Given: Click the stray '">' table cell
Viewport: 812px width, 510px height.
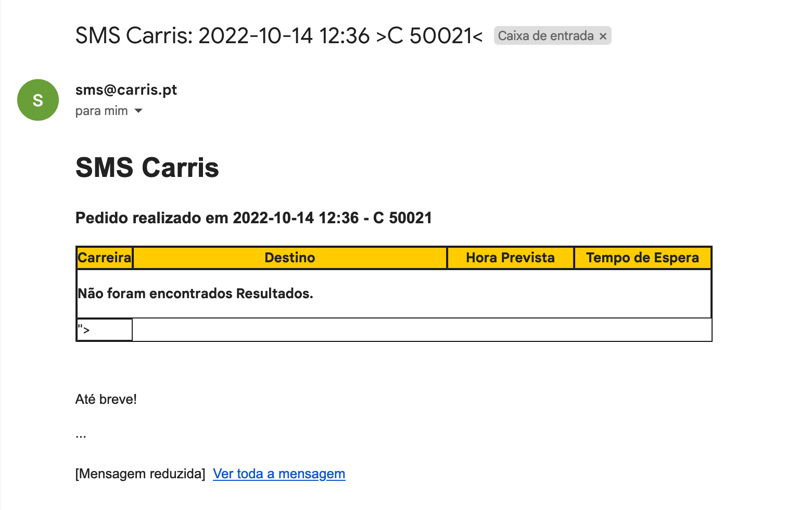Looking at the screenshot, I should [x=104, y=330].
